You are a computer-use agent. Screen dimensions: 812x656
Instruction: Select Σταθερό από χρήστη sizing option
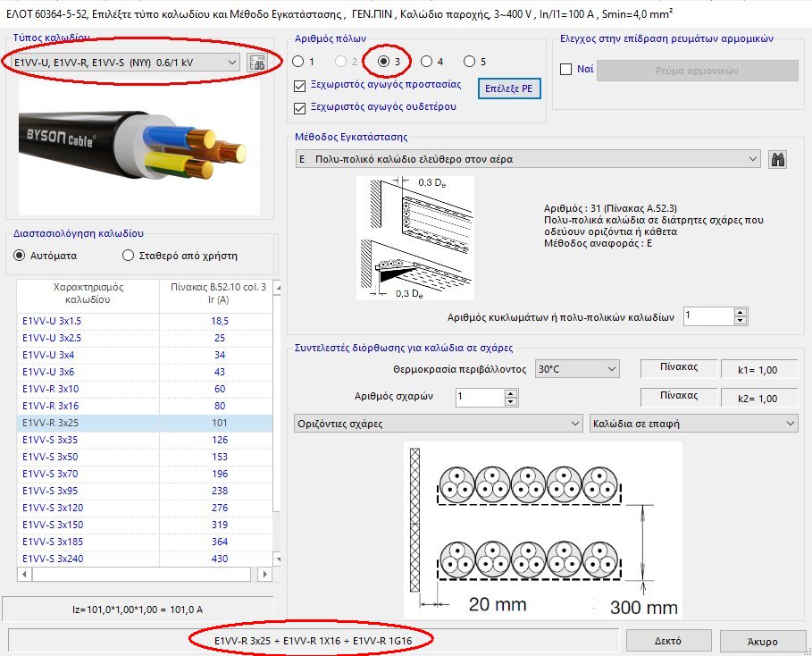129,256
